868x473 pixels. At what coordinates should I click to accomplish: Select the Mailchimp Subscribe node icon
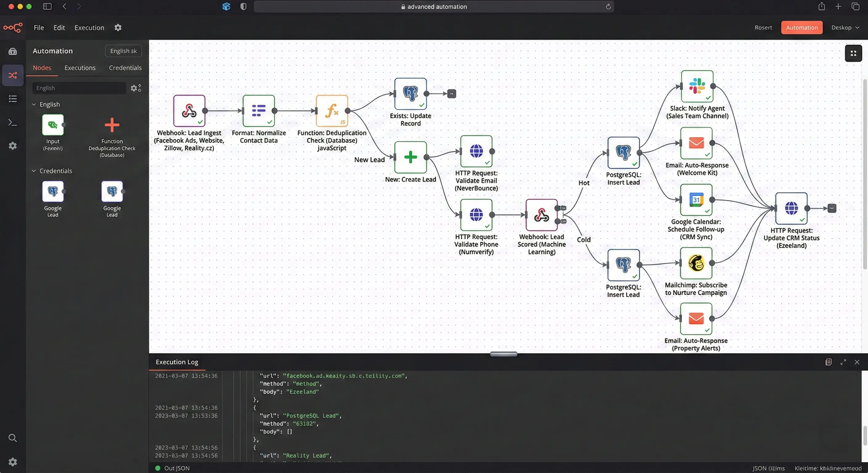coord(696,263)
